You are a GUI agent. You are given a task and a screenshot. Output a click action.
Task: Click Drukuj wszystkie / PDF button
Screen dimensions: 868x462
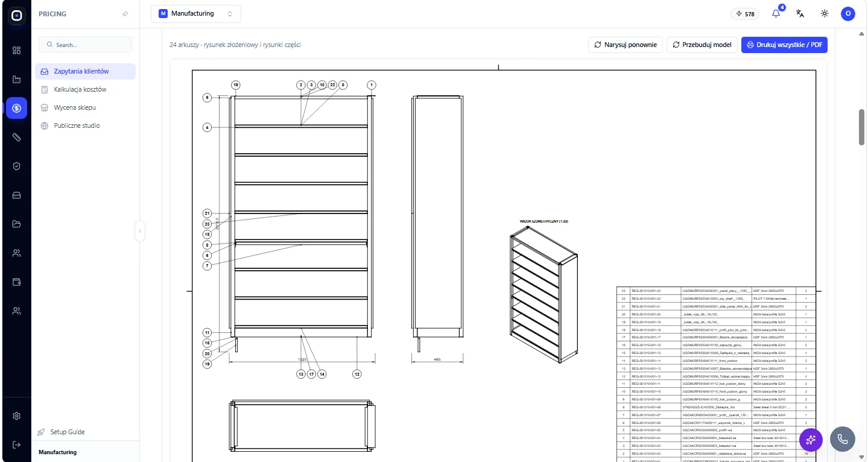pos(784,45)
